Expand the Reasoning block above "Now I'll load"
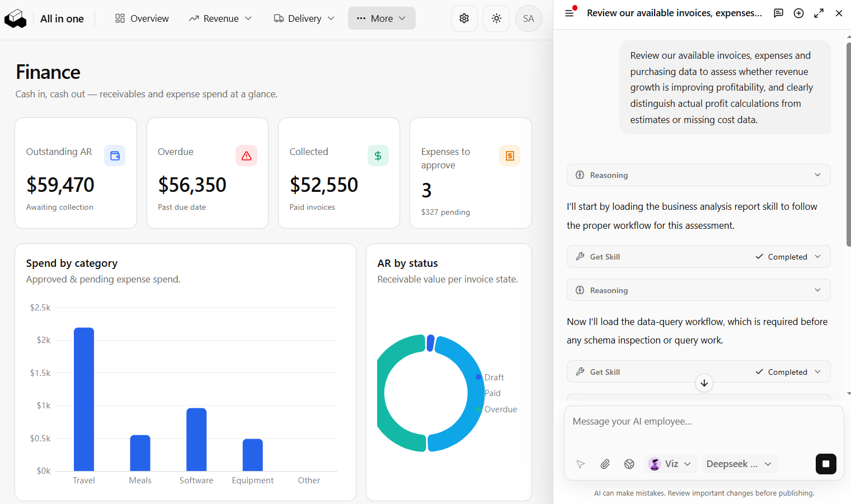Viewport: 851px width, 504px height. coord(698,290)
